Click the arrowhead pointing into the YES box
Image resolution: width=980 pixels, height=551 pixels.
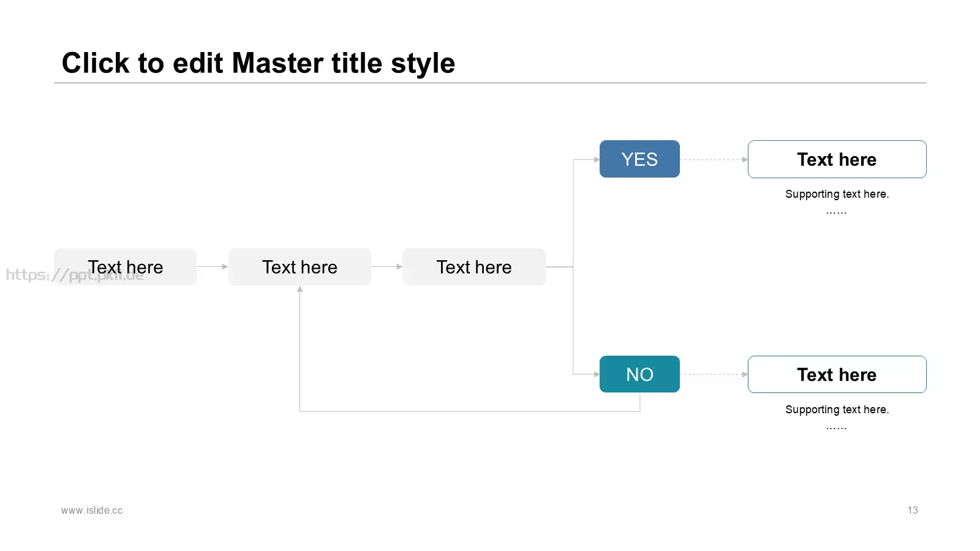tap(597, 160)
